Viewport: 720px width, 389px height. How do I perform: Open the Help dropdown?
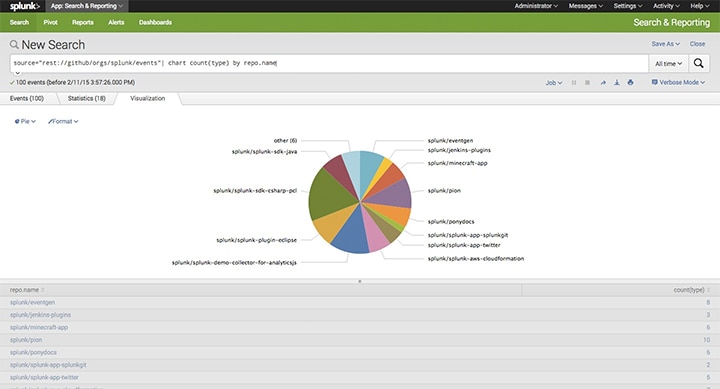(x=699, y=6)
